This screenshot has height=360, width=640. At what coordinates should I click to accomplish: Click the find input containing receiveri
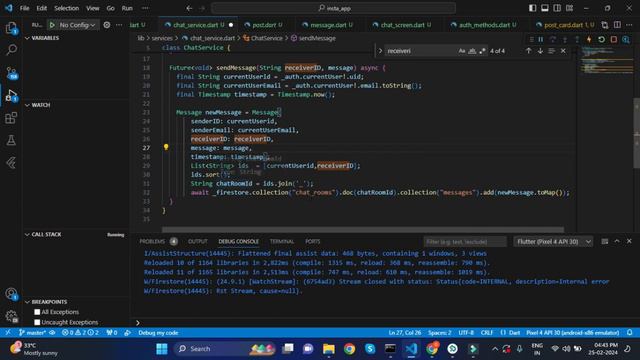point(420,51)
